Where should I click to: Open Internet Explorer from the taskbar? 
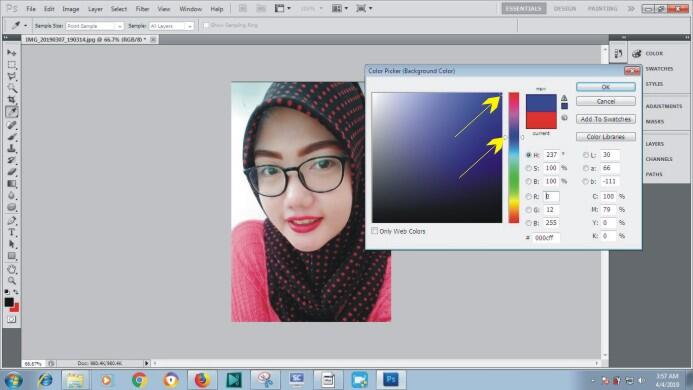coord(45,380)
